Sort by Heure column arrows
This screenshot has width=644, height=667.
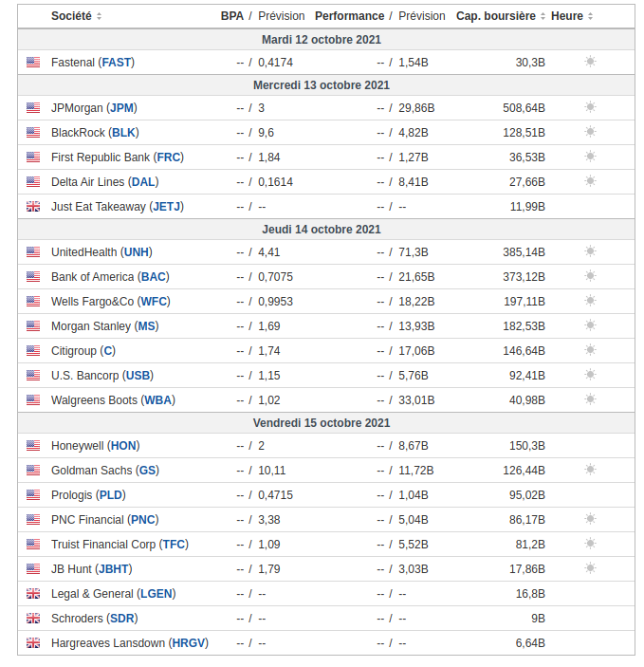pyautogui.click(x=591, y=16)
